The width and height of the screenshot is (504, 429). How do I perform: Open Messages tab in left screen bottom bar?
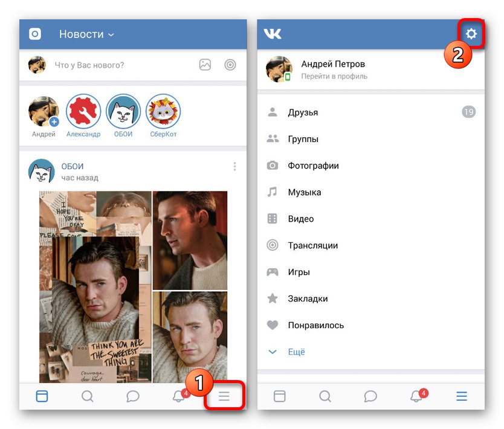point(133,396)
